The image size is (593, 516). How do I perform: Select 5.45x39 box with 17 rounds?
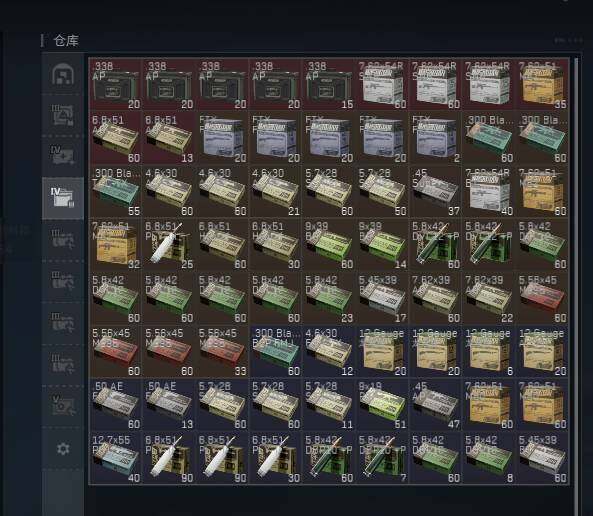tap(382, 298)
